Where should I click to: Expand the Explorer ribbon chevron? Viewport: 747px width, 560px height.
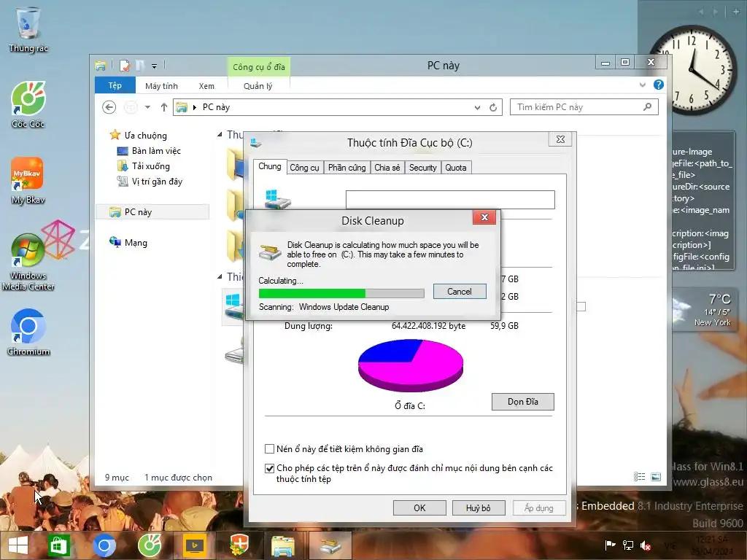tap(643, 85)
